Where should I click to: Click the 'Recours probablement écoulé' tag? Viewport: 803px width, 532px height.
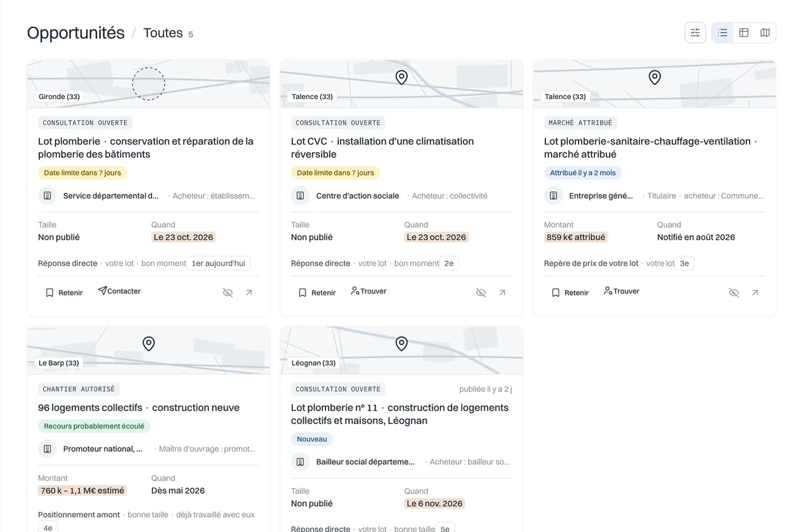[x=94, y=426]
